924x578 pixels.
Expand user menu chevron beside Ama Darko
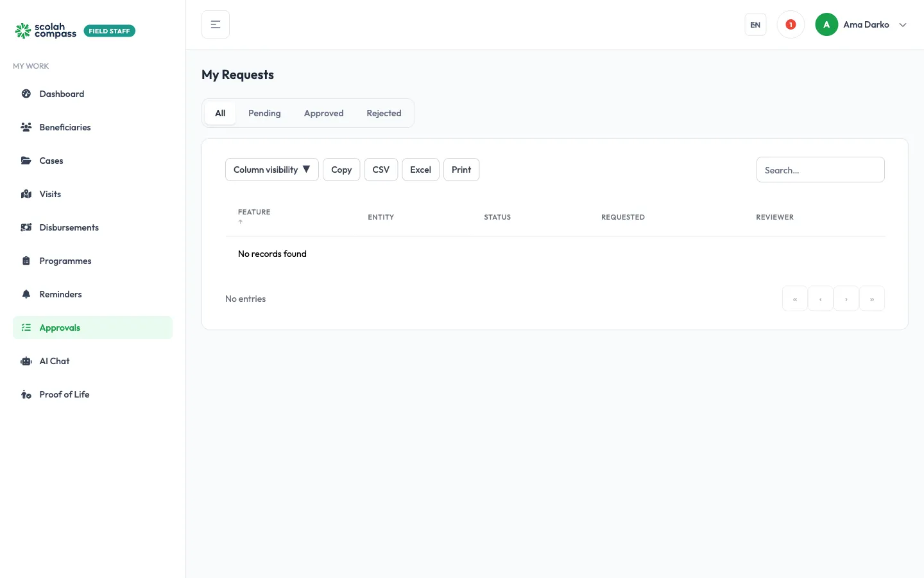point(903,25)
